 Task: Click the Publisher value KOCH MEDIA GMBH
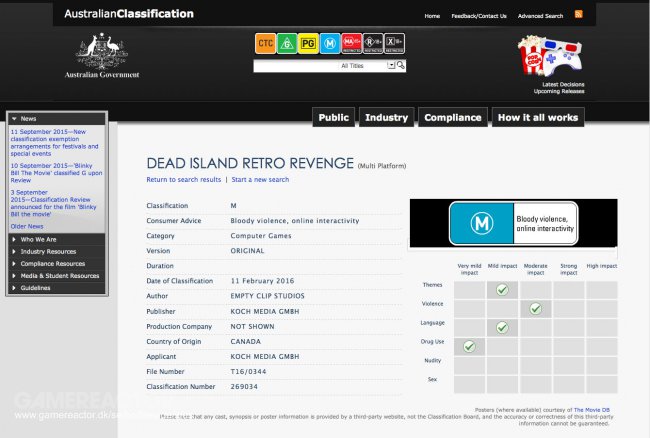pos(265,312)
